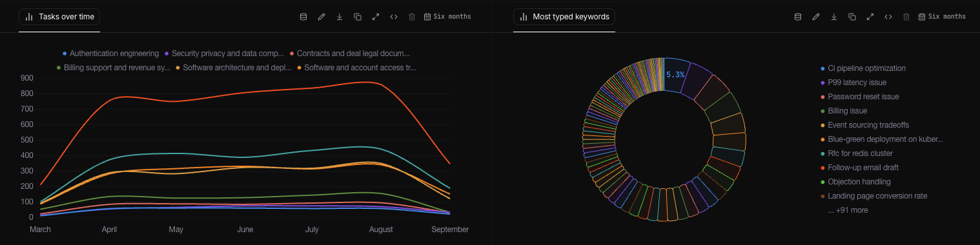
Task: Click the August x-axis label
Action: pyautogui.click(x=381, y=230)
